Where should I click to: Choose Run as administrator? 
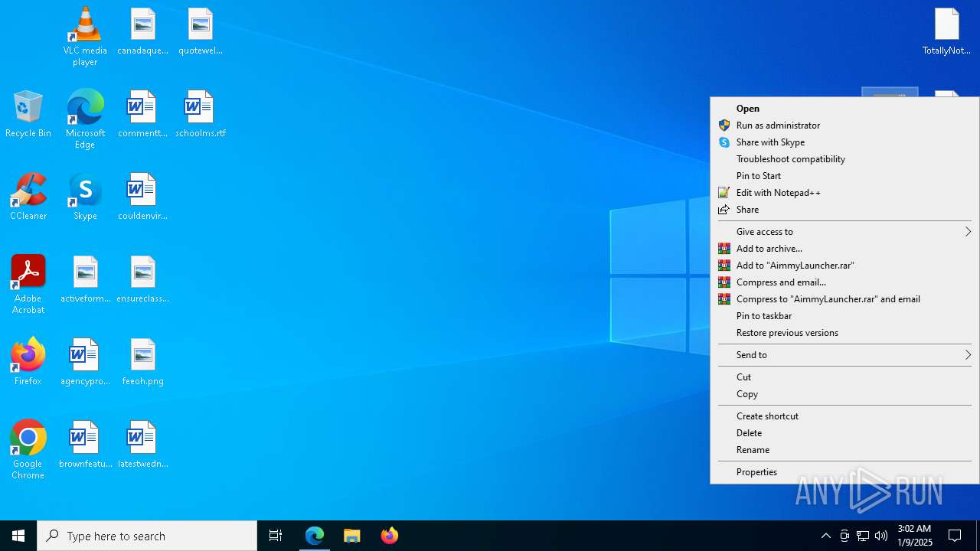pyautogui.click(x=844, y=126)
